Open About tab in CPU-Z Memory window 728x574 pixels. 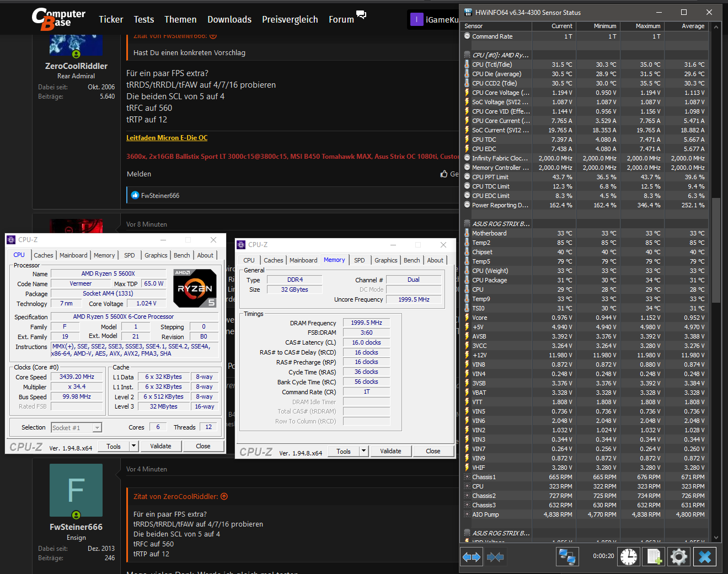point(435,260)
